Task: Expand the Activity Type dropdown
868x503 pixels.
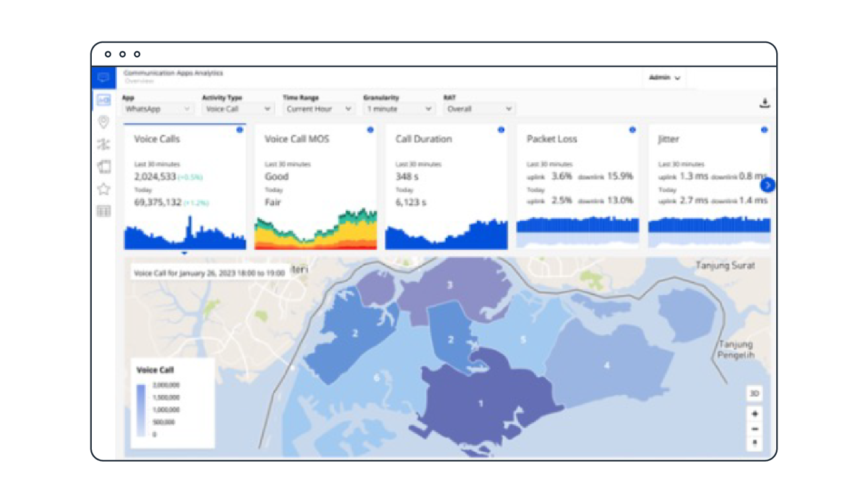Action: pyautogui.click(x=238, y=108)
